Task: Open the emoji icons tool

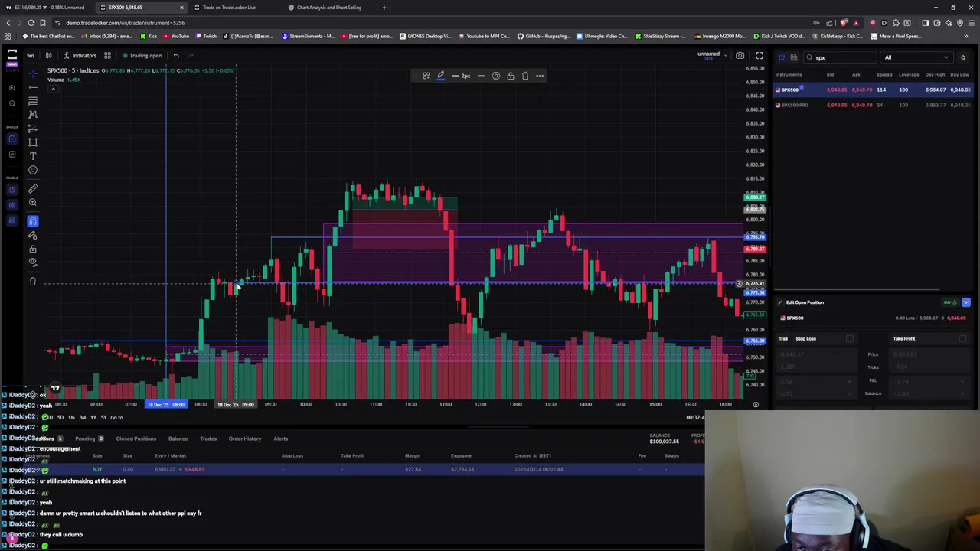Action: point(33,170)
